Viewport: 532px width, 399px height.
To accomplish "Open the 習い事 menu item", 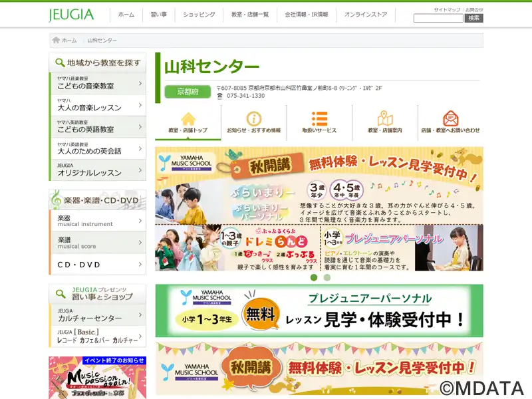I will (x=159, y=15).
